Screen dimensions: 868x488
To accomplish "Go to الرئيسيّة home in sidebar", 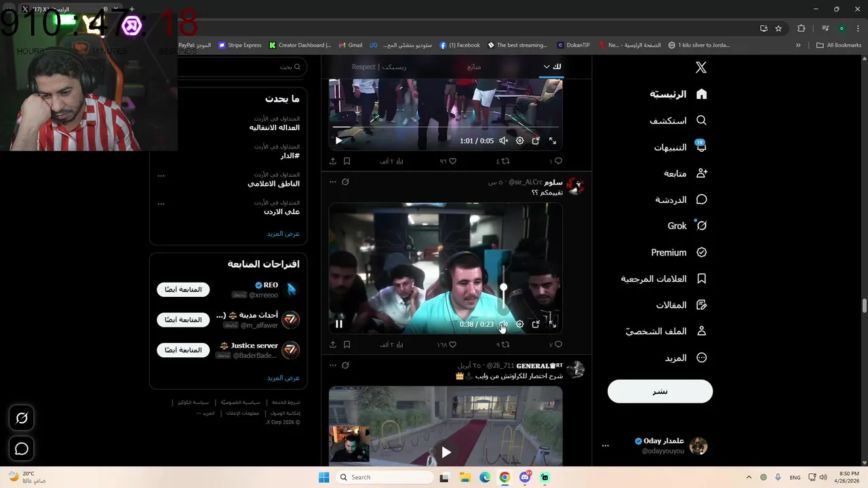I will [x=678, y=94].
